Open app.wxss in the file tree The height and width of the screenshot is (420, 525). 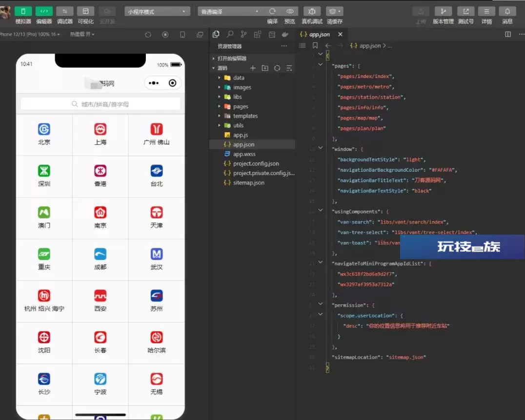point(253,154)
